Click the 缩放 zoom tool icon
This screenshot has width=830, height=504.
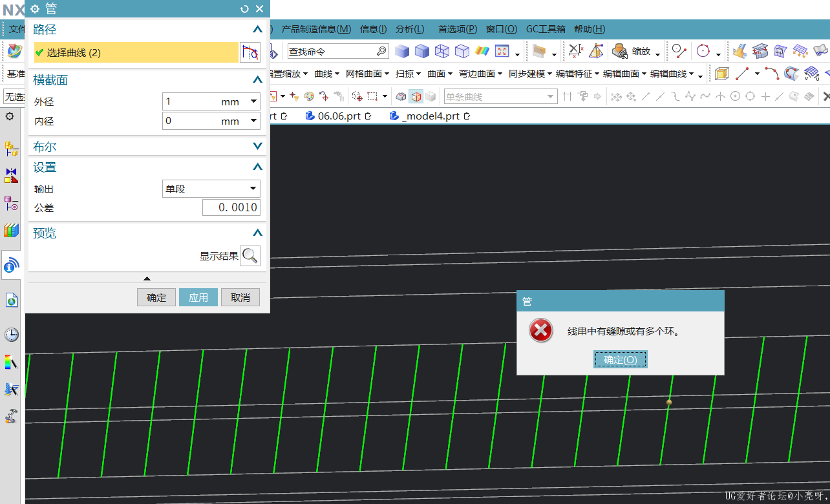coord(621,51)
